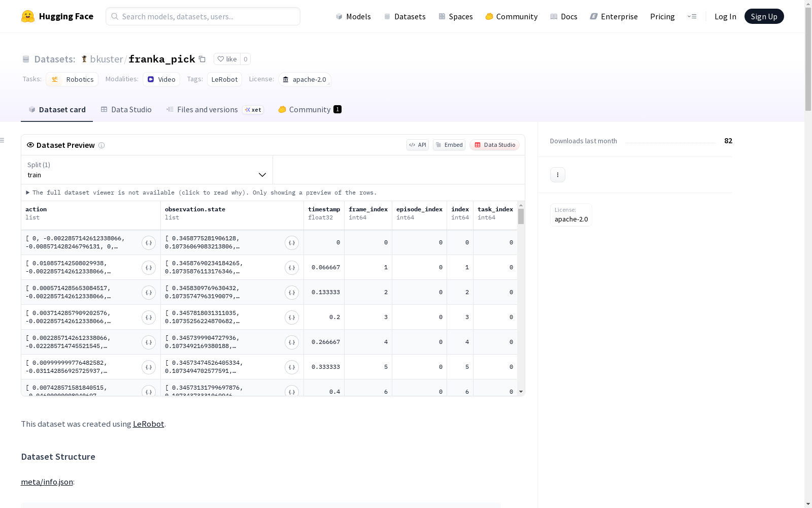Select the Video modality tag
Viewport: 812px width, 508px height.
(161, 79)
